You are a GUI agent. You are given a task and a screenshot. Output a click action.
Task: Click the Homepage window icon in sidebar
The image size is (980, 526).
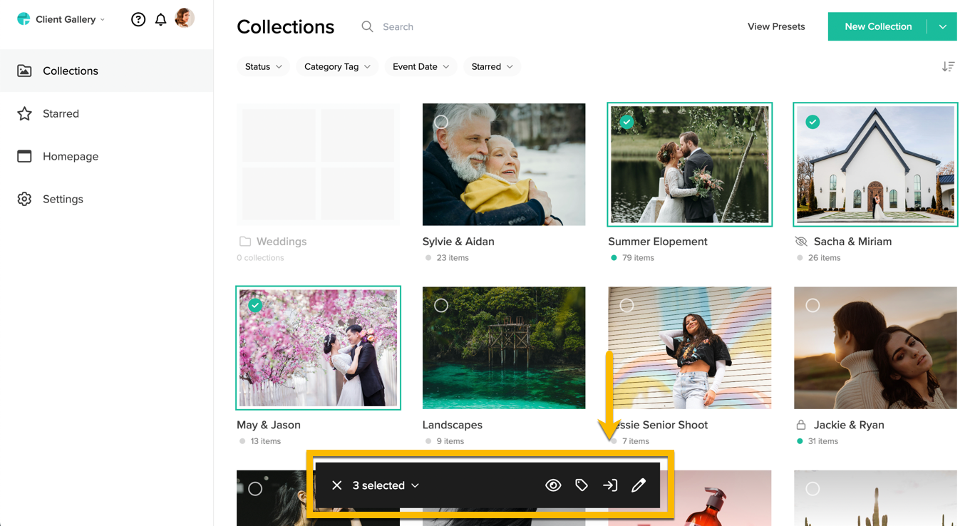24,156
